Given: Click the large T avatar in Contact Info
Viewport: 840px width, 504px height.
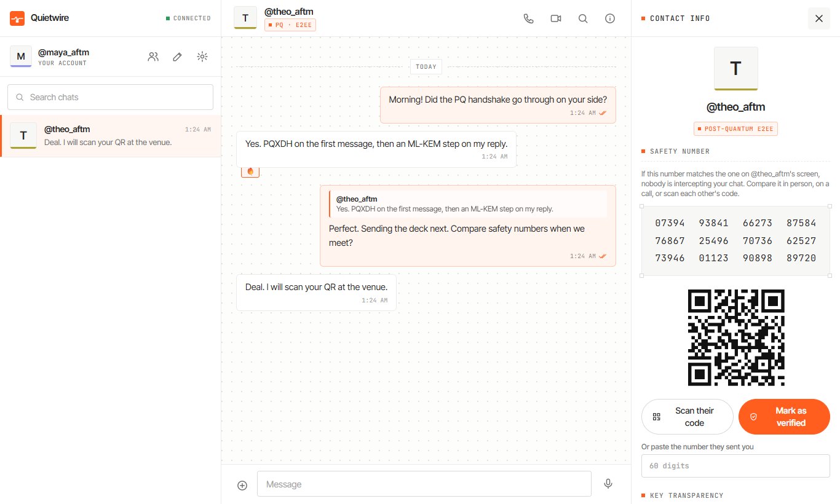Looking at the screenshot, I should (x=735, y=69).
